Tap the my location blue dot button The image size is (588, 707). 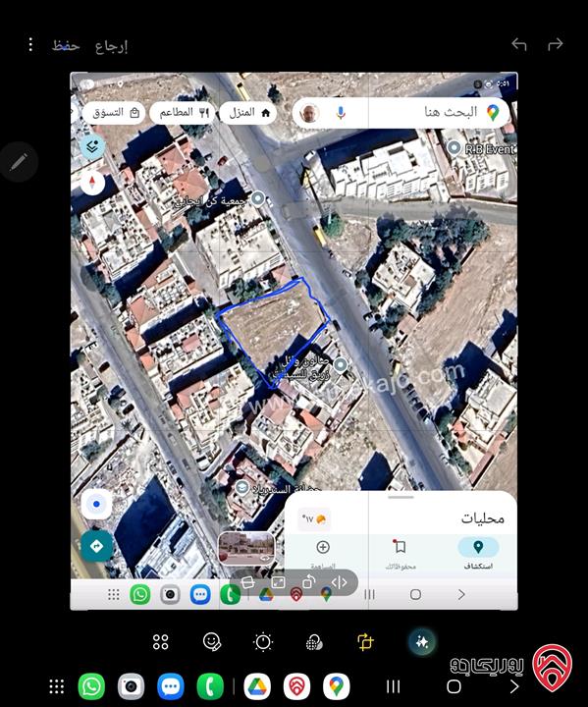pos(96,504)
